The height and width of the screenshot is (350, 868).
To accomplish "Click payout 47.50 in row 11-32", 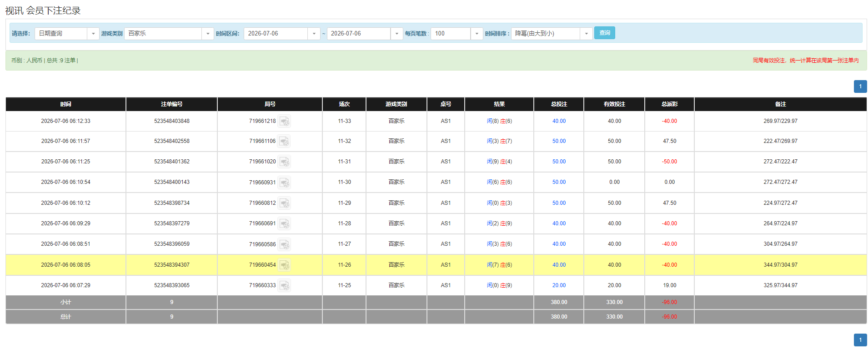I will 669,141.
